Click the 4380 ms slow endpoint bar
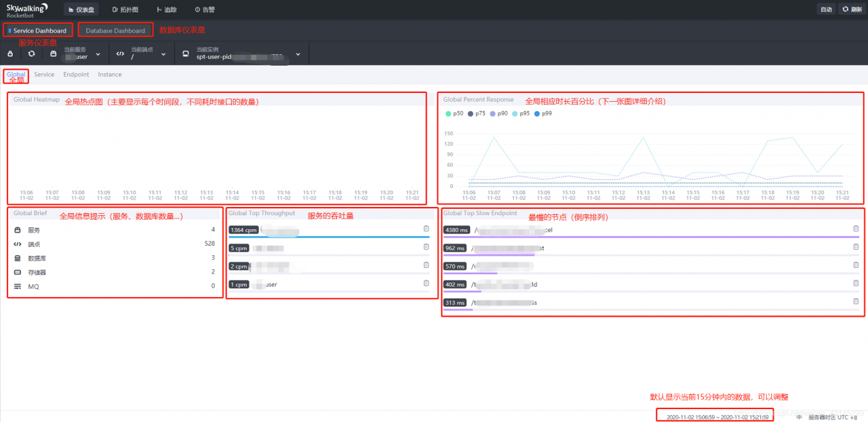Viewport: 868px width, 422px height. 651,237
